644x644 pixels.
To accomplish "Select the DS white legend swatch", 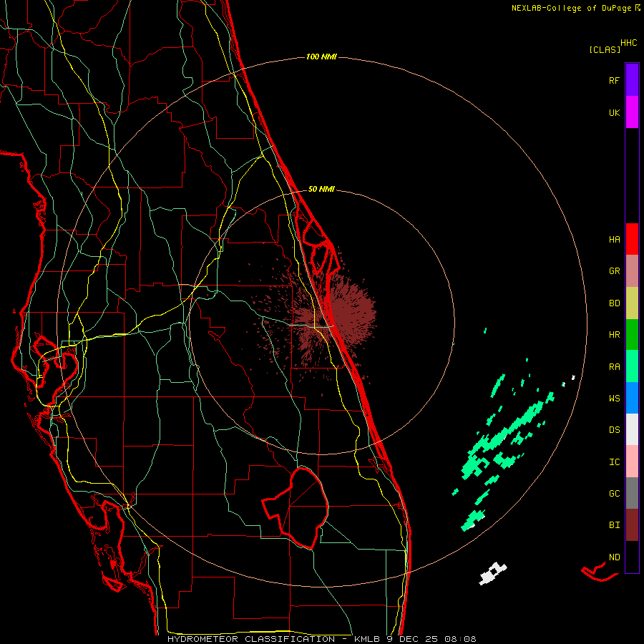I will pos(632,429).
